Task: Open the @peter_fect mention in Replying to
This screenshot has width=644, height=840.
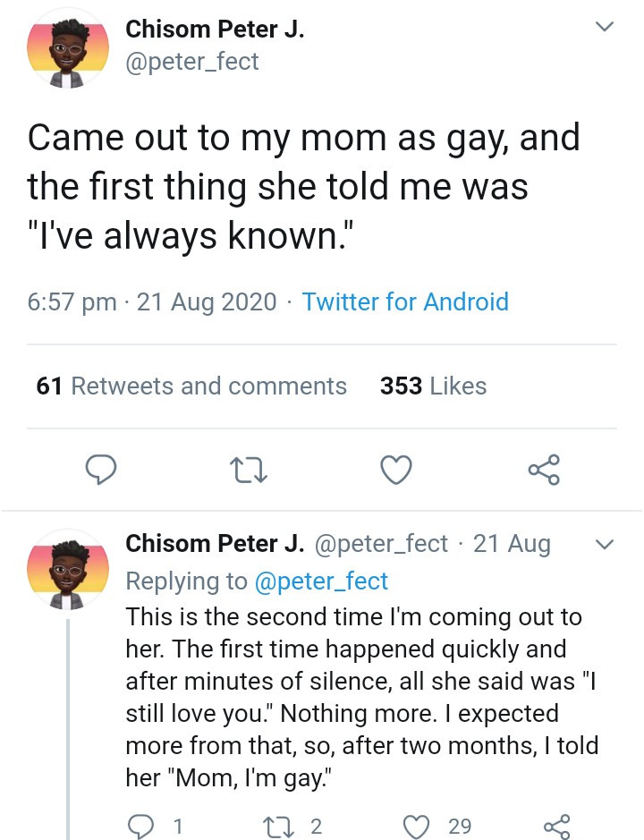Action: coord(321,581)
